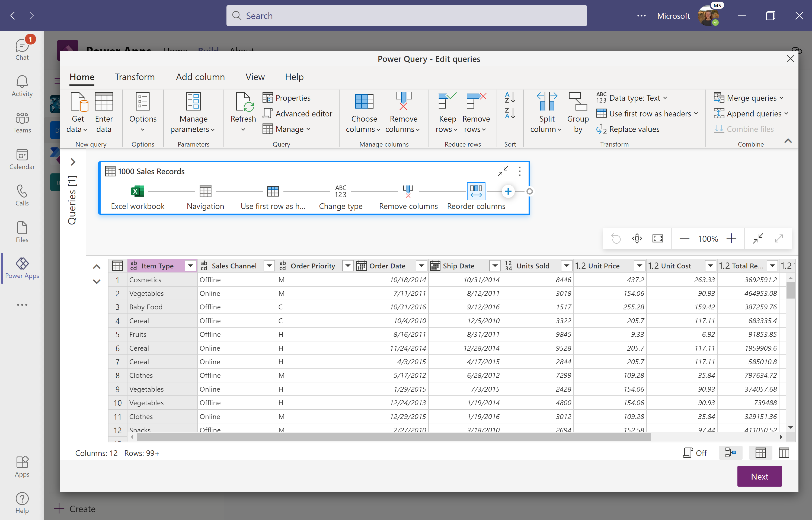Click the Append Queries icon
This screenshot has width=812, height=520.
pyautogui.click(x=718, y=113)
